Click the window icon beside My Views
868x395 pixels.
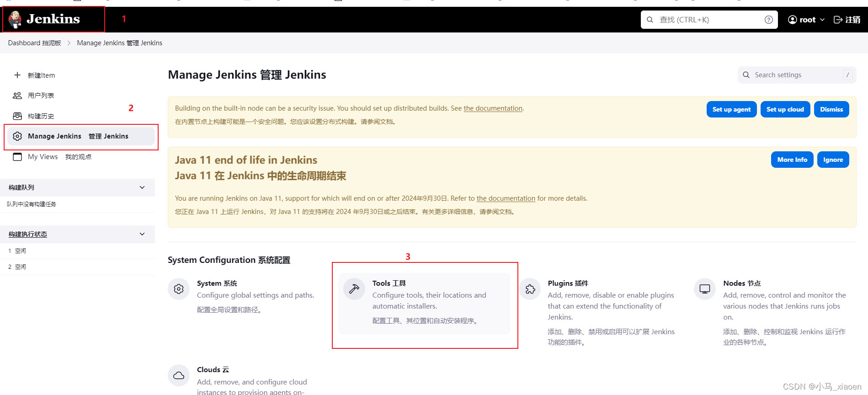click(x=17, y=157)
